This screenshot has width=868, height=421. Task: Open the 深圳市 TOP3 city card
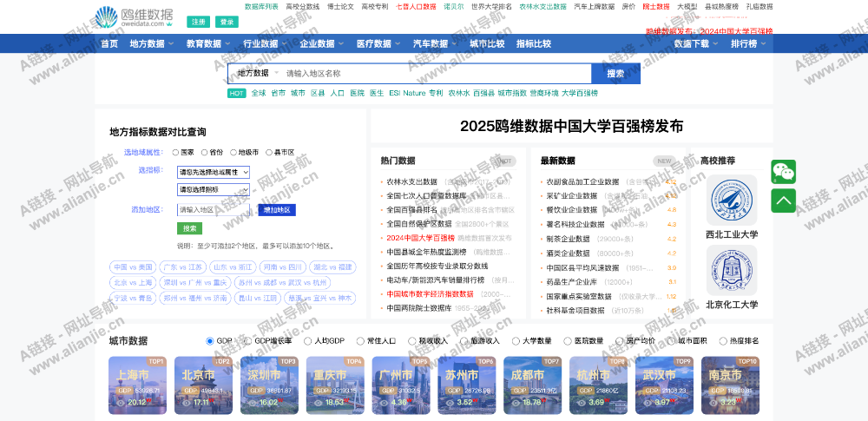(269, 385)
